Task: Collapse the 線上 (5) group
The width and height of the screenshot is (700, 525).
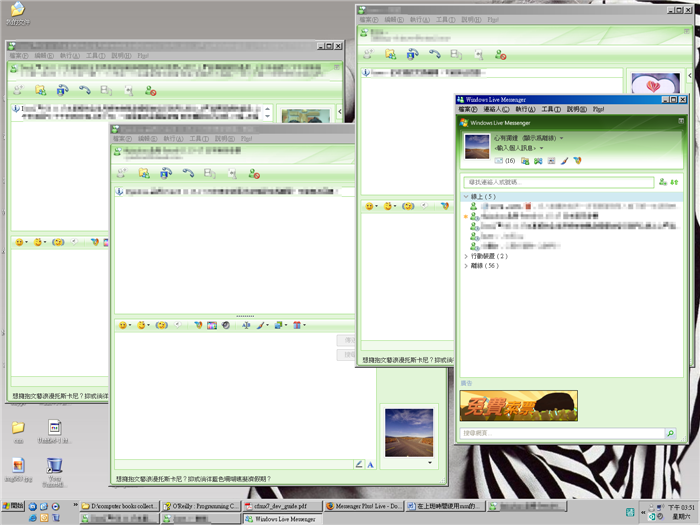Action: (466, 196)
